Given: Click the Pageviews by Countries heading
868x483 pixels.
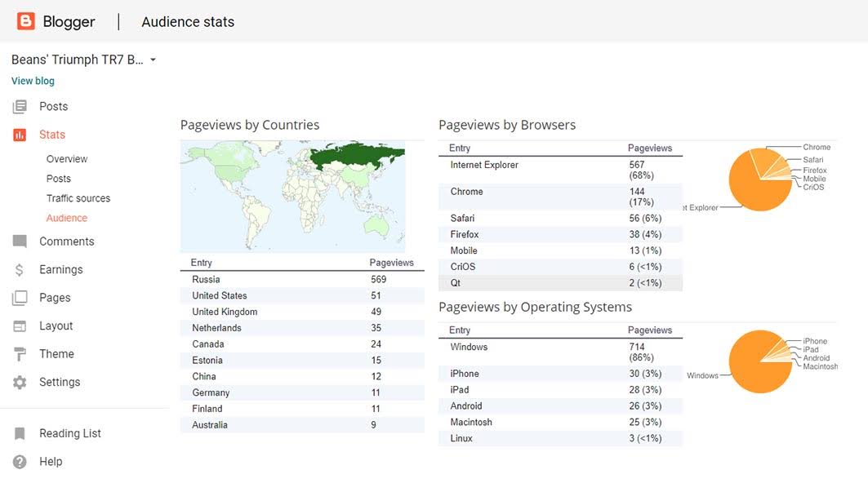Looking at the screenshot, I should [250, 125].
